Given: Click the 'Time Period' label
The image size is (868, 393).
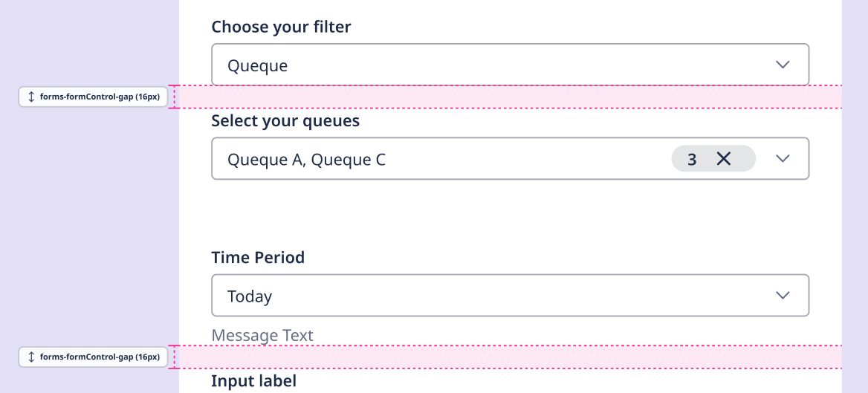Looking at the screenshot, I should (x=258, y=258).
